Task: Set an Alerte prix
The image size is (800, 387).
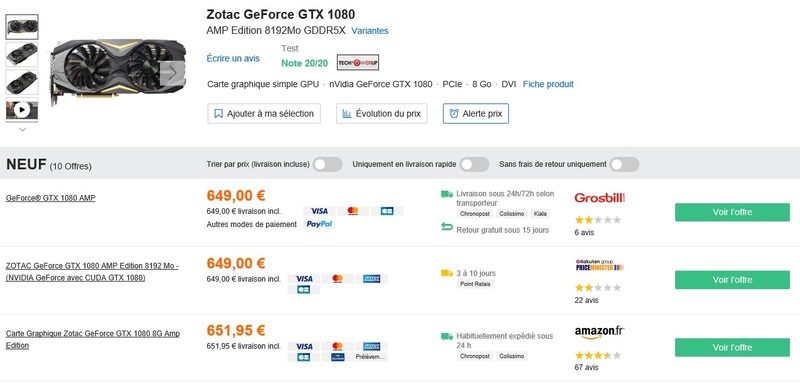Action: (x=476, y=114)
